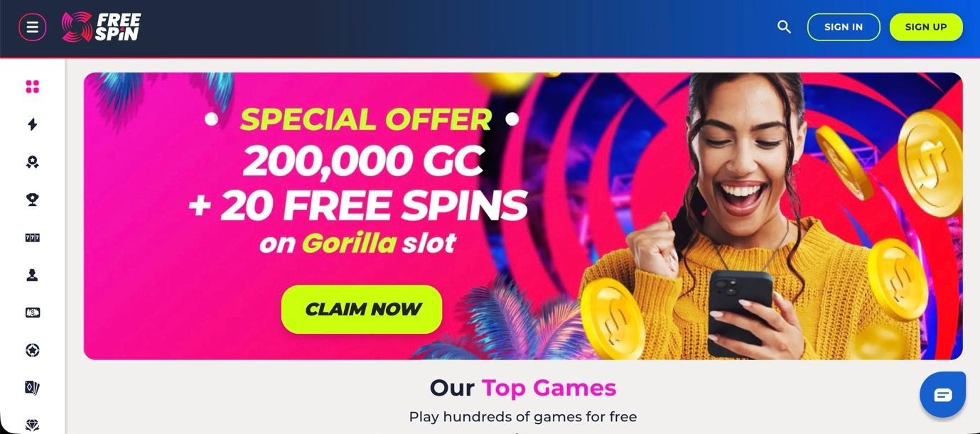Click the Free Spin logo
The height and width of the screenshot is (434, 980).
[101, 27]
